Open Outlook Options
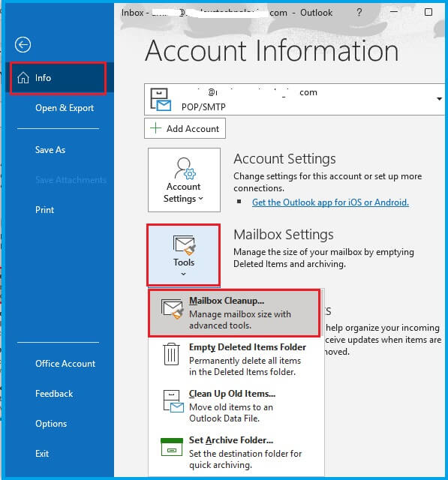 (x=51, y=423)
